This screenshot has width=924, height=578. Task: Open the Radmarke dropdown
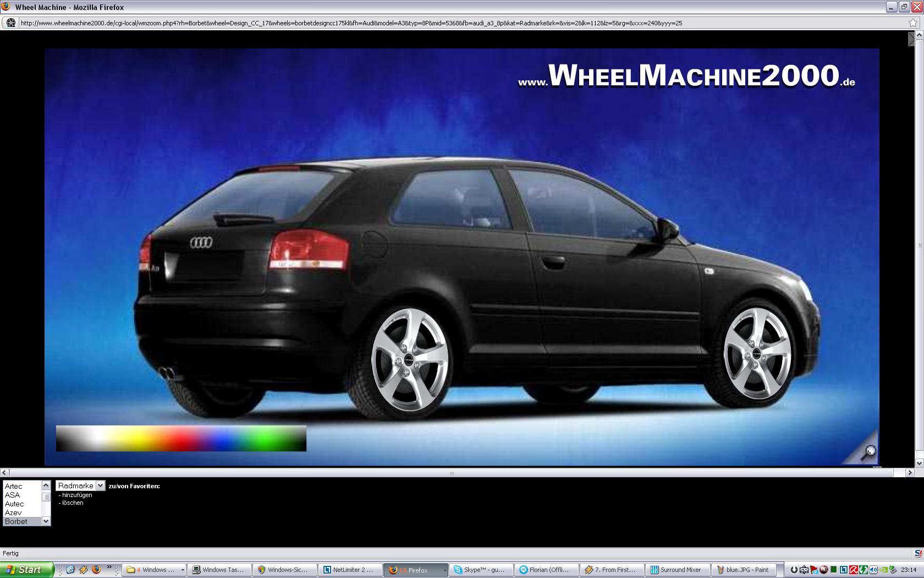tap(80, 486)
